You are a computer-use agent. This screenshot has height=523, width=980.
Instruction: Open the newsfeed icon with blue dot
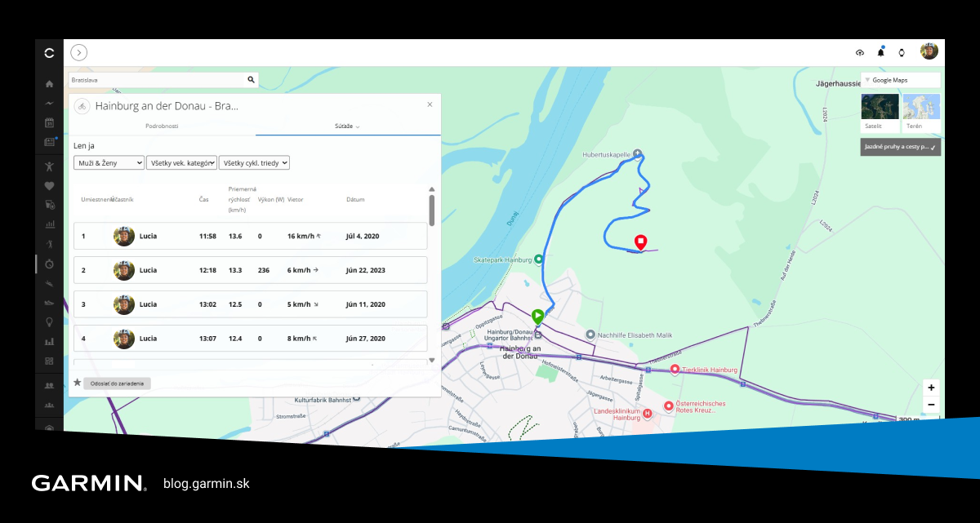49,142
